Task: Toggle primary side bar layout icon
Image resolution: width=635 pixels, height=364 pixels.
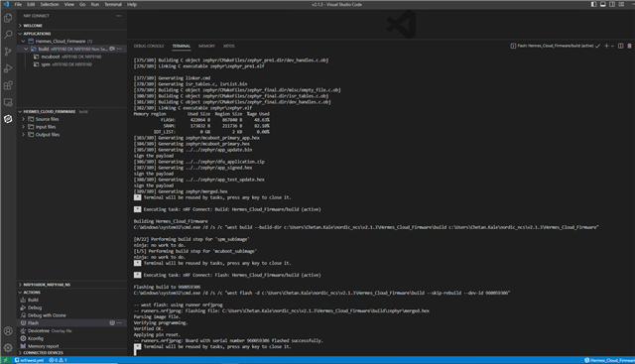Action: coord(593,4)
